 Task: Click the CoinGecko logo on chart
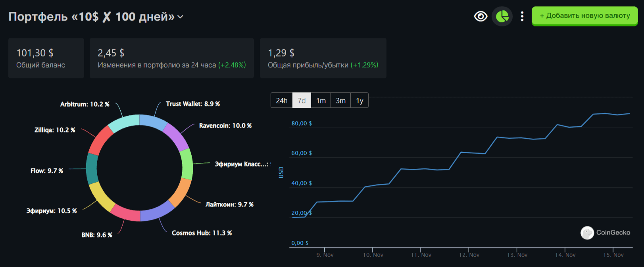[605, 233]
